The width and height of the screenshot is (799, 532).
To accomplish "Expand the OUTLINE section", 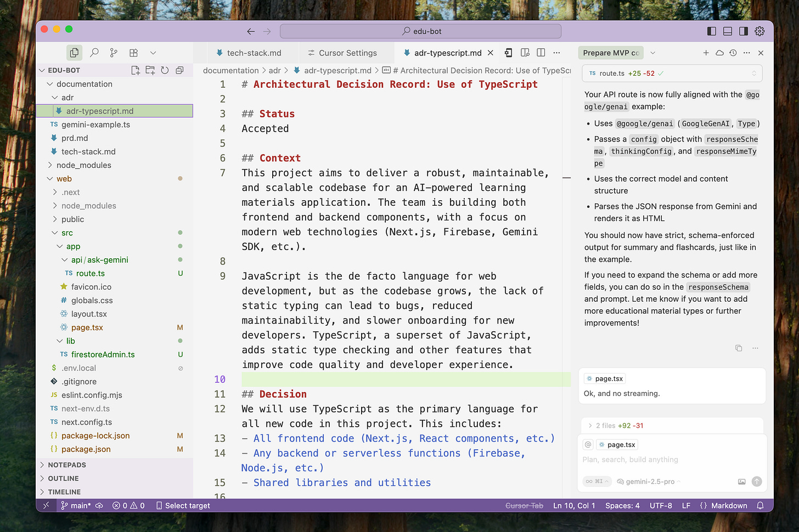I will 114,478.
